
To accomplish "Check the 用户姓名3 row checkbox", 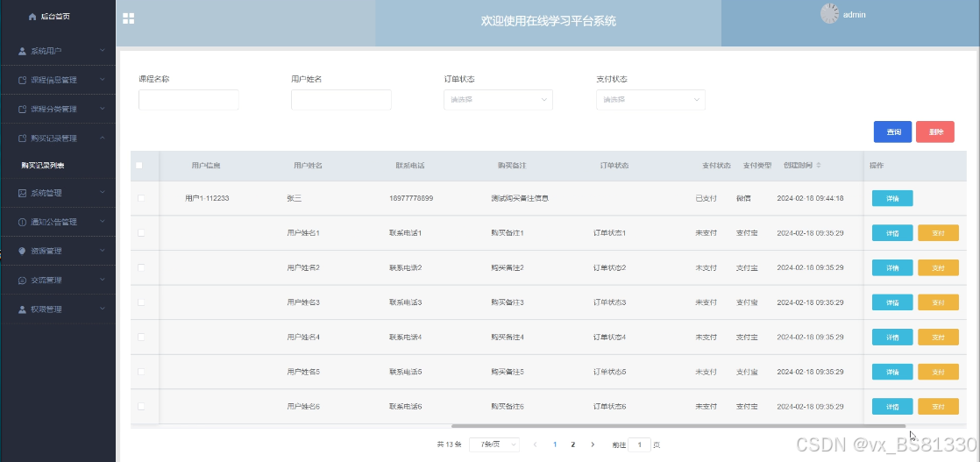I will 141,302.
